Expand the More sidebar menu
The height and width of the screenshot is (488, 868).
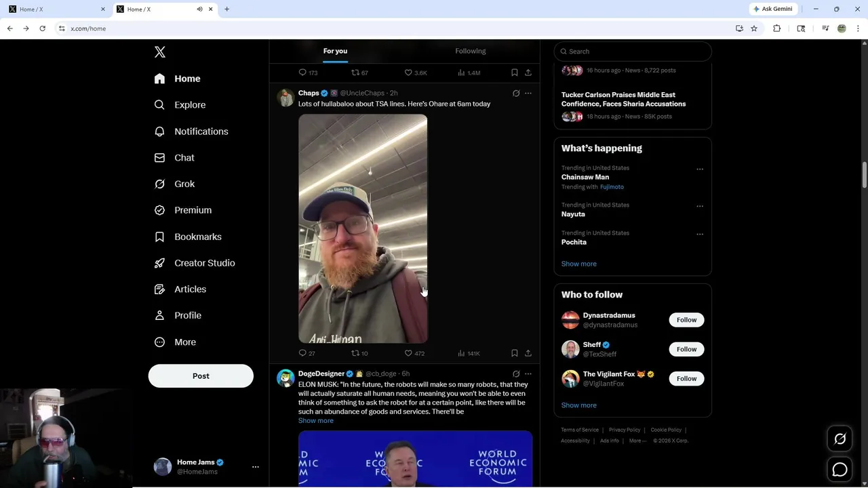pos(175,342)
